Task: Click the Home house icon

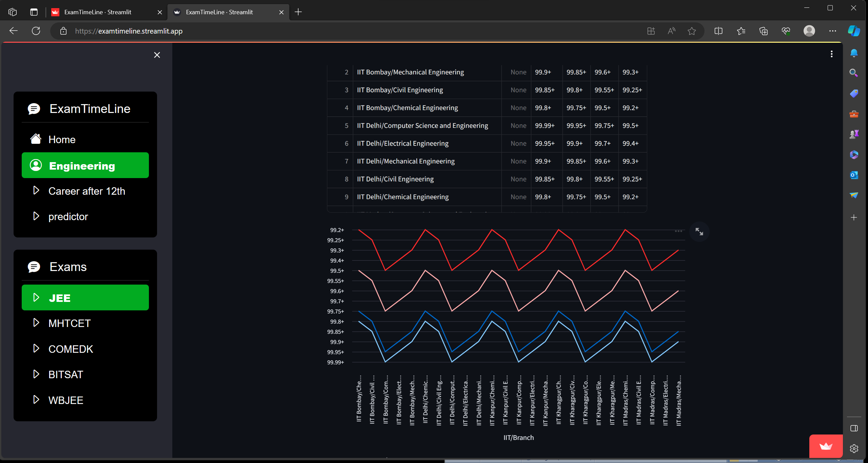Action: click(x=36, y=139)
